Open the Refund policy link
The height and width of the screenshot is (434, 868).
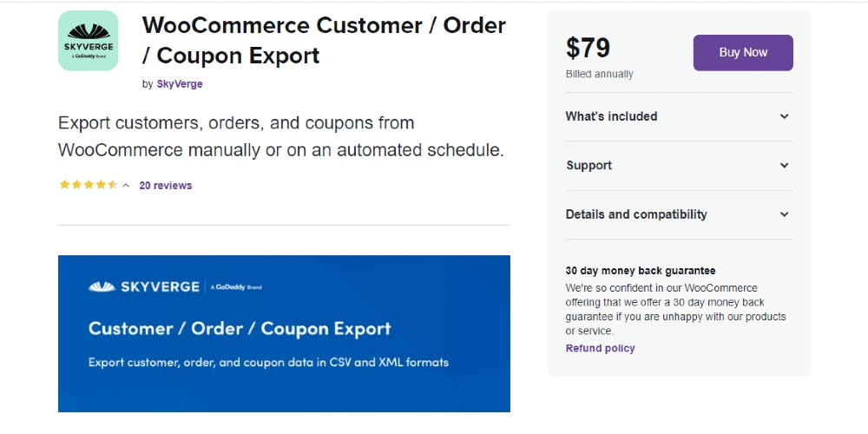point(600,348)
